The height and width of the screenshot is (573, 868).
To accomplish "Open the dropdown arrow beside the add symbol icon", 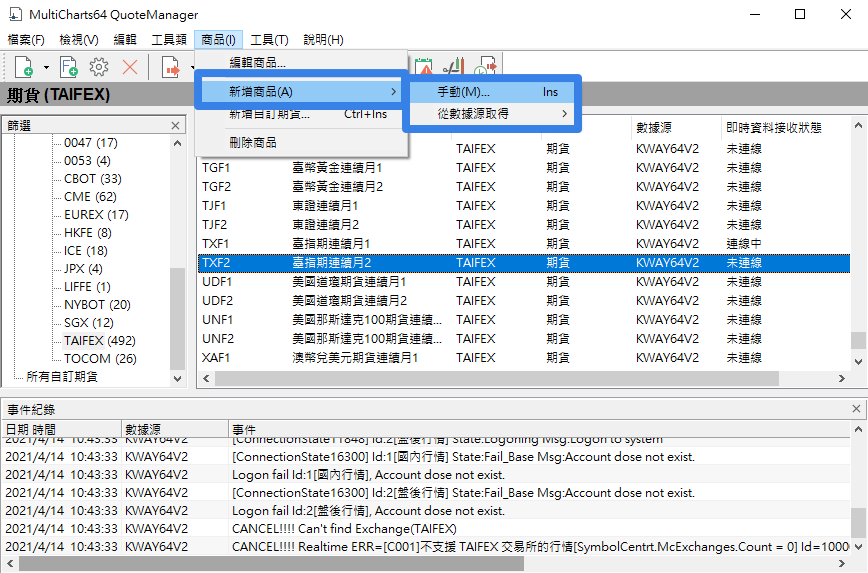I will point(46,68).
